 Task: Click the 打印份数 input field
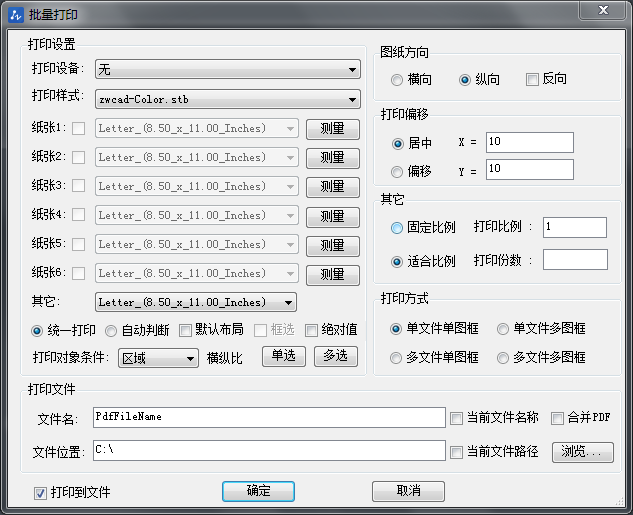(x=574, y=260)
